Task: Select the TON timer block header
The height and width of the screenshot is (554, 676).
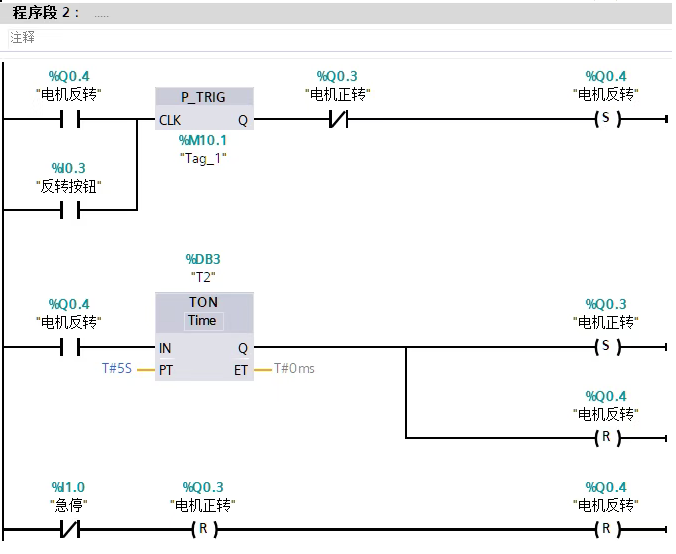Action: (x=204, y=302)
